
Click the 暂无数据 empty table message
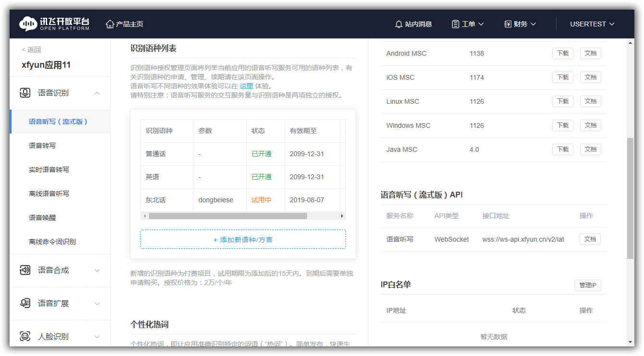pos(494,337)
